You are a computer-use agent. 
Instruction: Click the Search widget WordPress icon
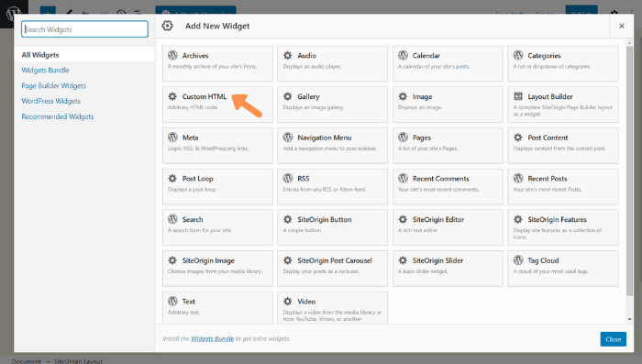pyautogui.click(x=172, y=219)
